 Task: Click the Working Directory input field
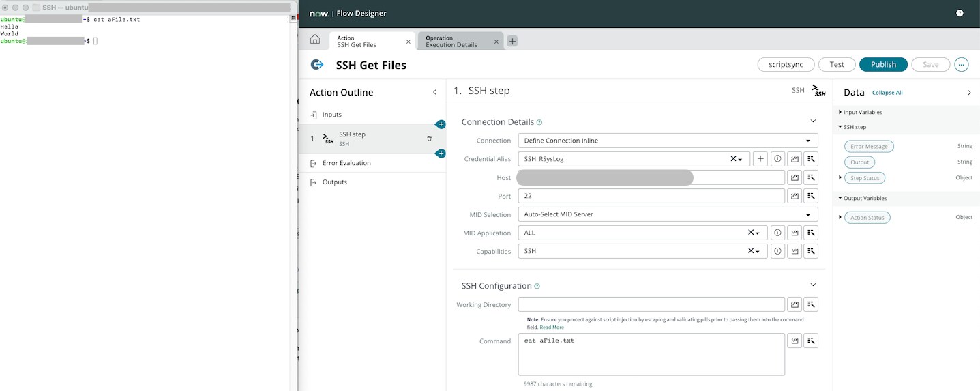pos(651,304)
